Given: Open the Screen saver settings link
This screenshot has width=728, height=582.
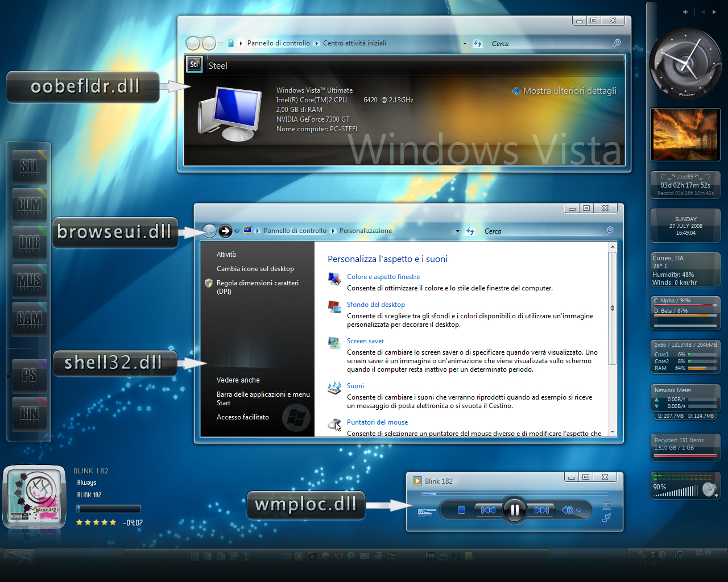Looking at the screenshot, I should point(365,341).
